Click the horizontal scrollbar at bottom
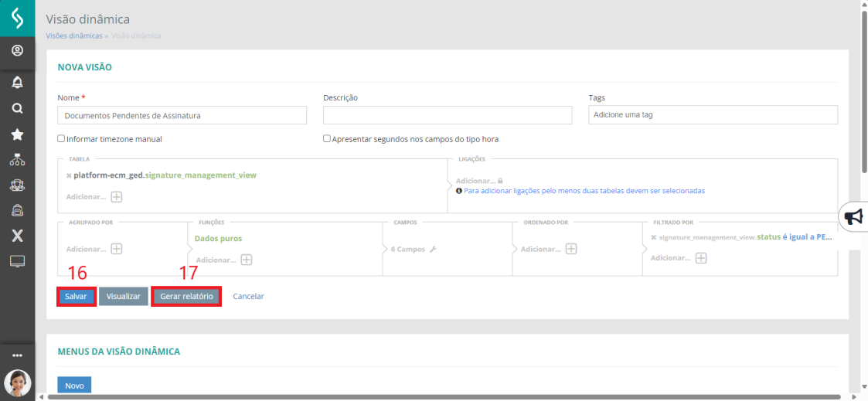This screenshot has width=868, height=401. (444, 396)
